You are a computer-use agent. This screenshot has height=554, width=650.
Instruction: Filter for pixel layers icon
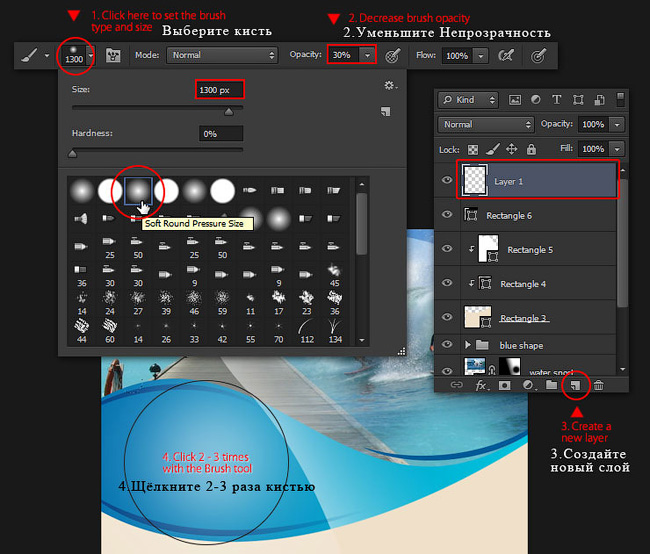point(514,100)
